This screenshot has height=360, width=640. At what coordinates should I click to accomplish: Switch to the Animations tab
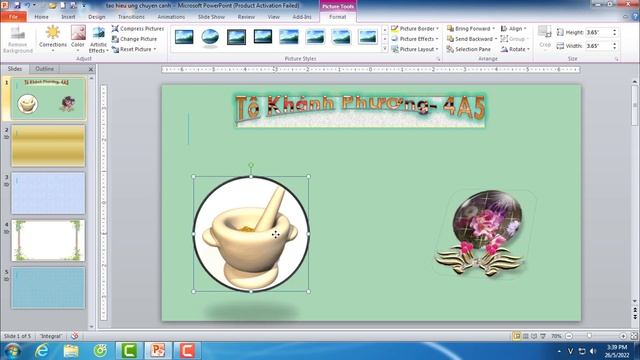[171, 17]
